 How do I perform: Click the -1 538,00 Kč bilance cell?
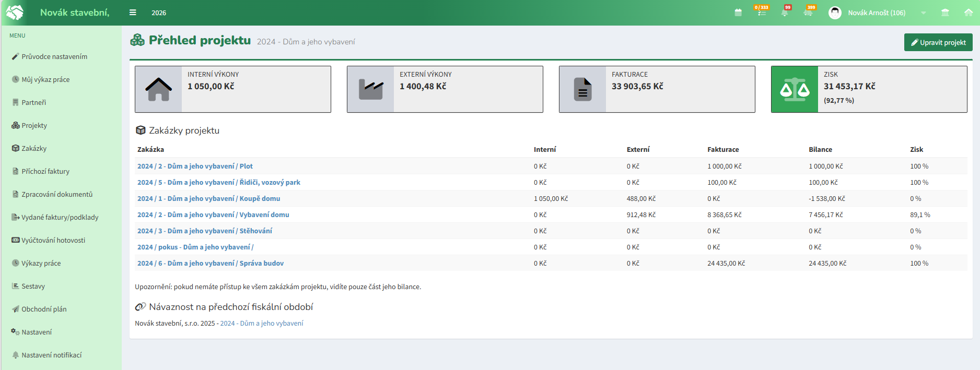827,199
